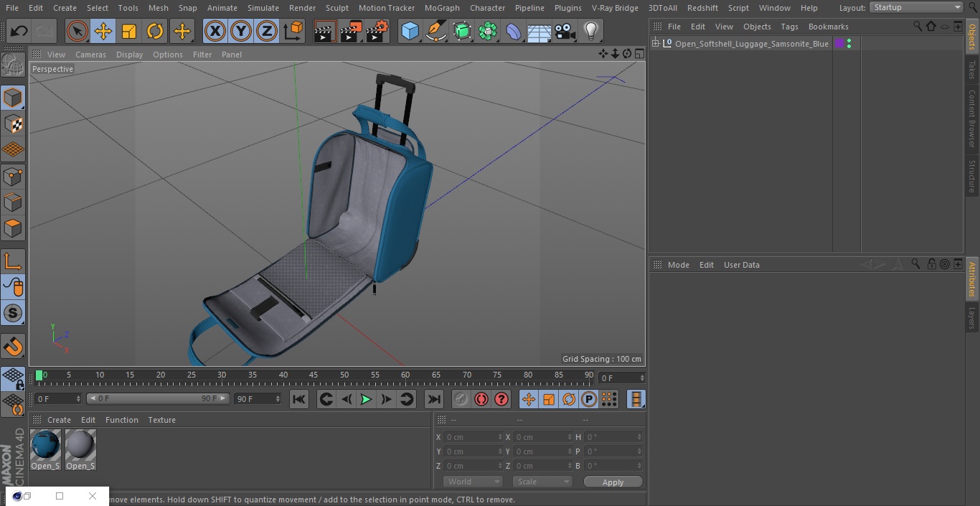This screenshot has height=506, width=980.
Task: Click the Undo arrow icon
Action: [19, 31]
